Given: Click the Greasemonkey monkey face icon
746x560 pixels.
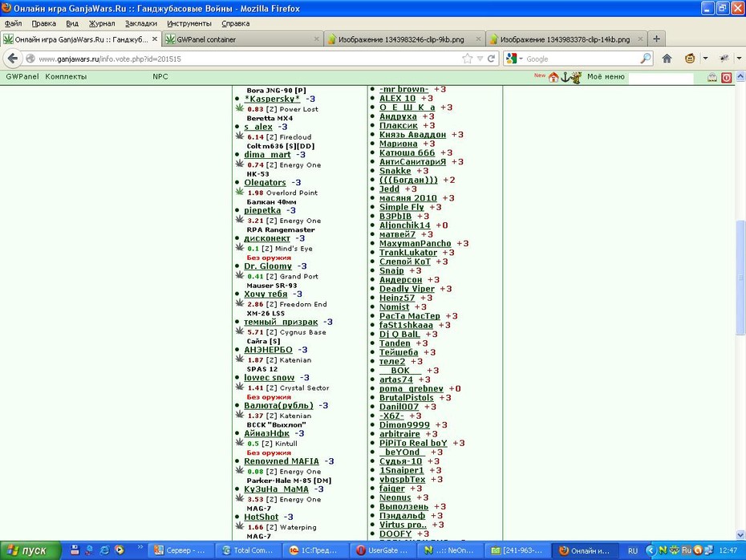Looking at the screenshot, I should tap(690, 59).
